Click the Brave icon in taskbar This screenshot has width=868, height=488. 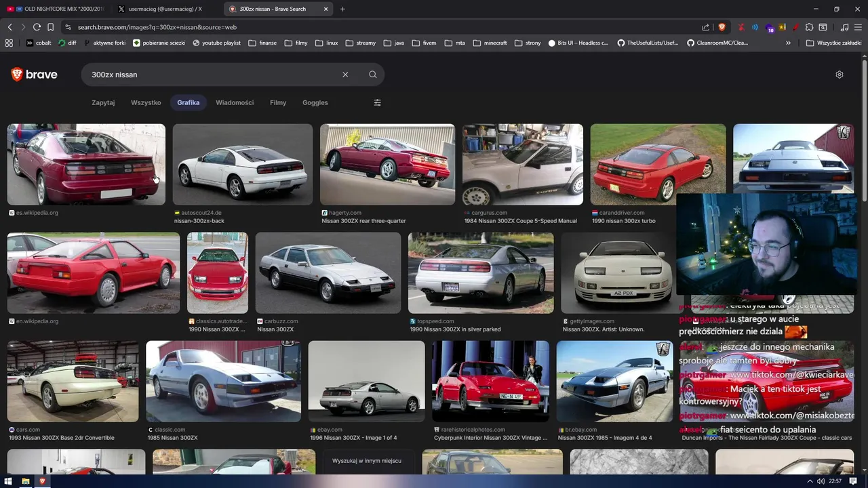pos(42,481)
